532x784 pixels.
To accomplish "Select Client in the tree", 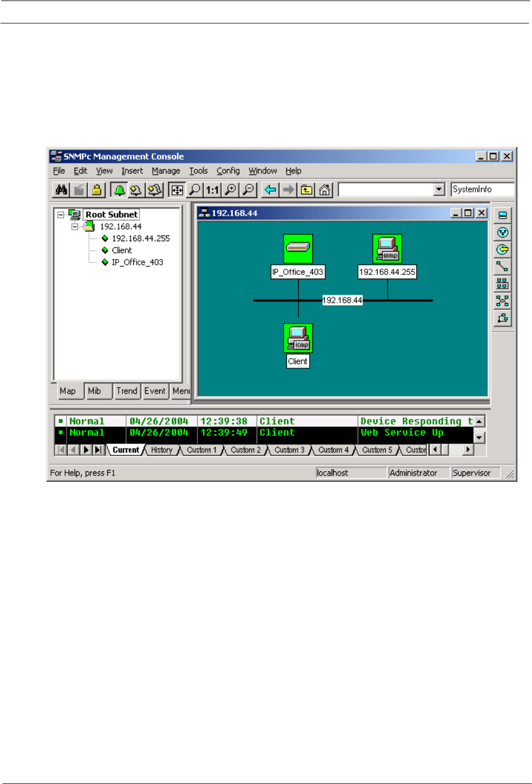I will pyautogui.click(x=122, y=251).
